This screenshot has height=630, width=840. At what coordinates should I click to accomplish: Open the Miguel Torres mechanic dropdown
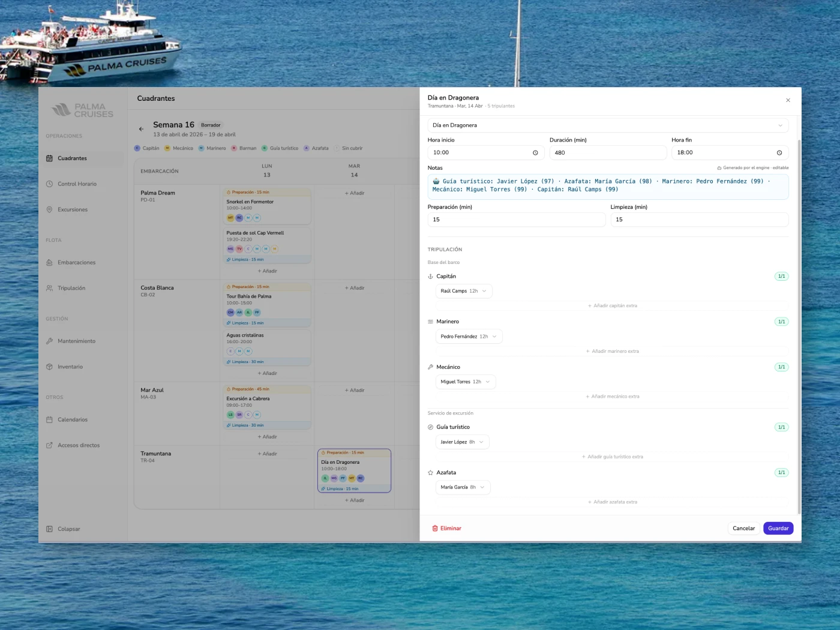(x=466, y=382)
